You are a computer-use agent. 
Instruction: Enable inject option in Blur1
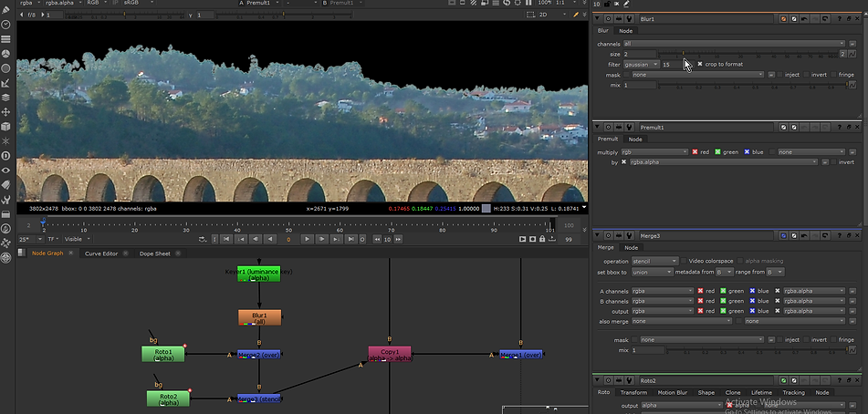[780, 75]
